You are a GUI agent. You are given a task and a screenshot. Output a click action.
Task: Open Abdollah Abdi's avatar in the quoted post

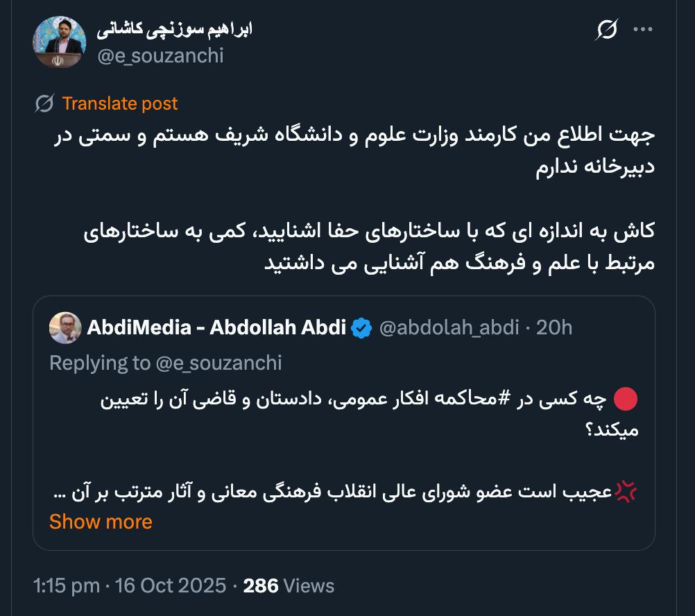pyautogui.click(x=65, y=327)
